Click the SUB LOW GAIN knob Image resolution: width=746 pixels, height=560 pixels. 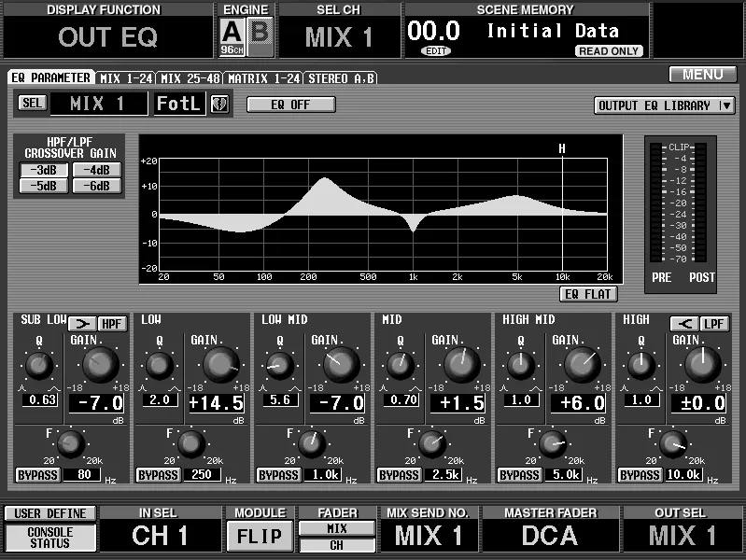click(x=101, y=364)
